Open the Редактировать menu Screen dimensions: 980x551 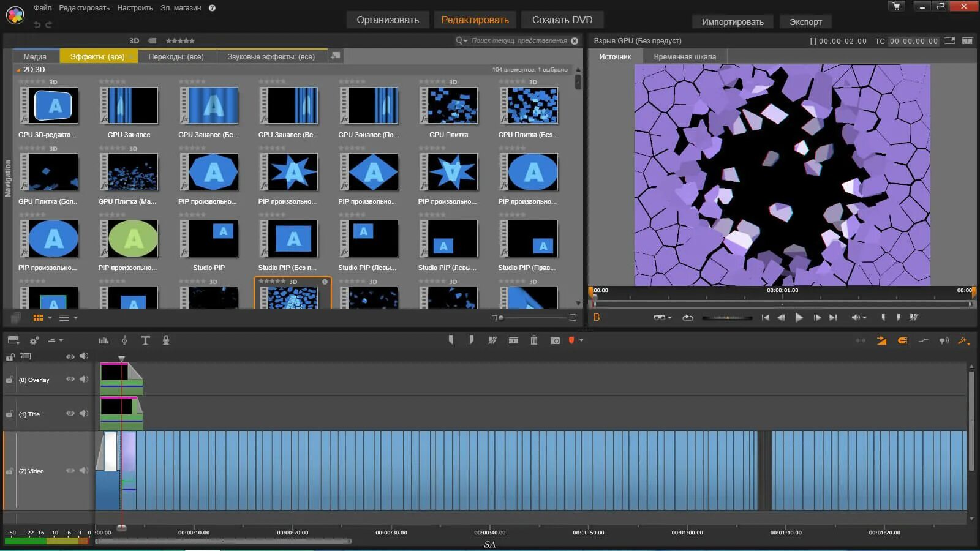click(84, 8)
